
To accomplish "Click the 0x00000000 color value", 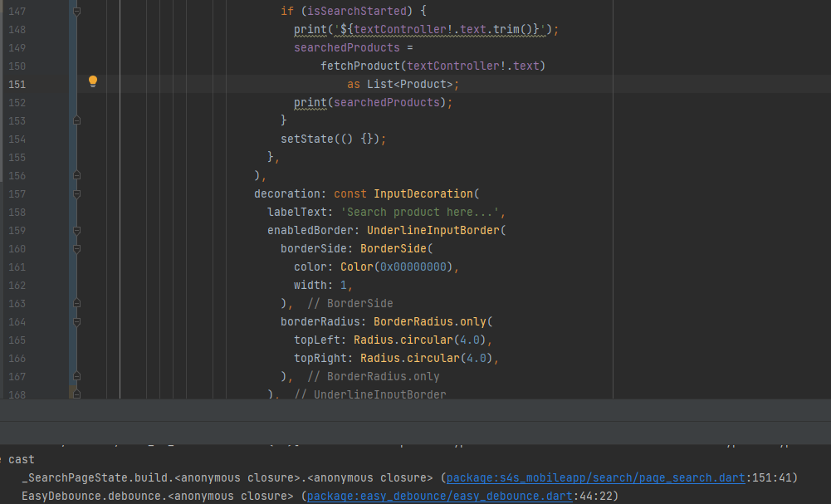I will (413, 267).
